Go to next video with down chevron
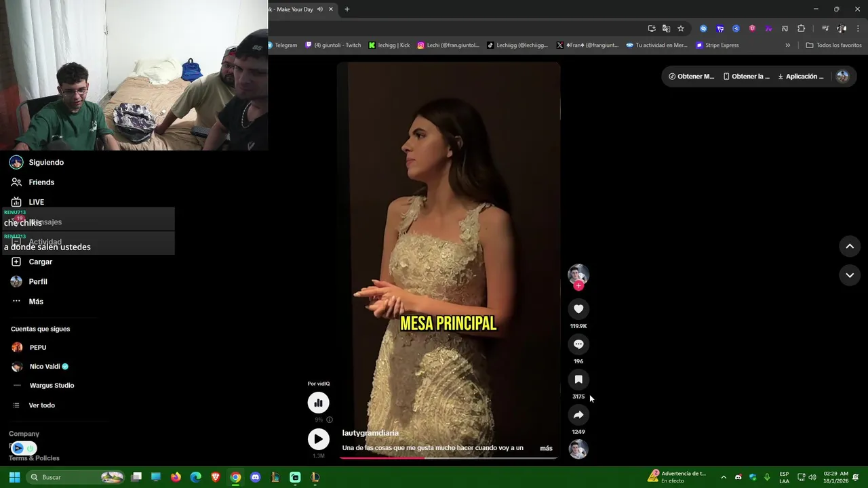Image resolution: width=868 pixels, height=488 pixels. 850,275
